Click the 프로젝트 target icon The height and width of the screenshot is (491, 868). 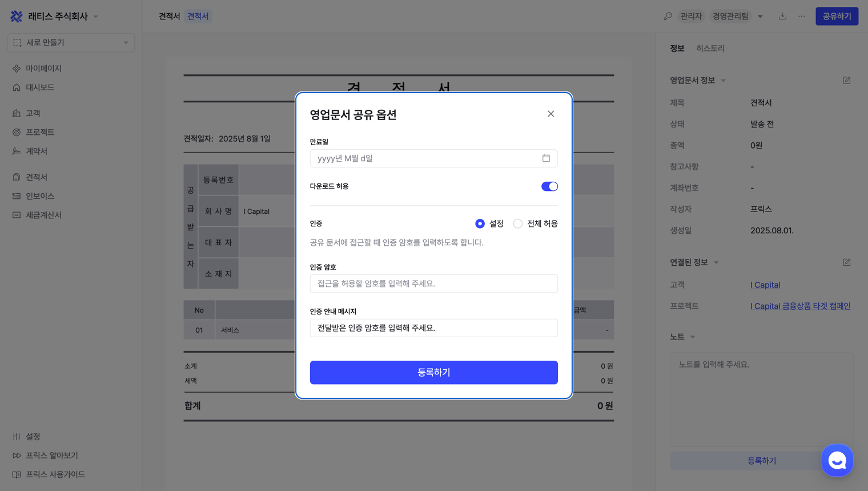tap(17, 132)
